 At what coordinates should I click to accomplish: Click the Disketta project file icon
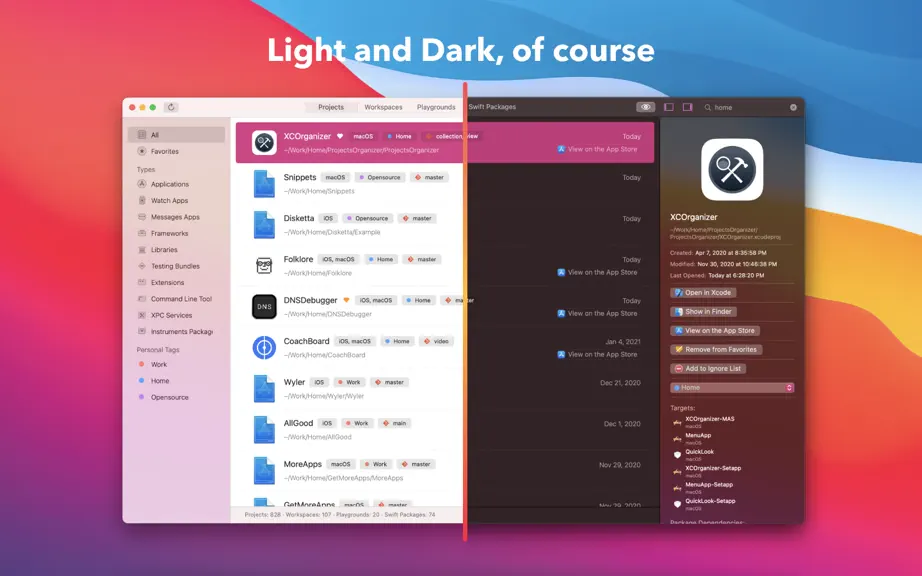click(264, 225)
